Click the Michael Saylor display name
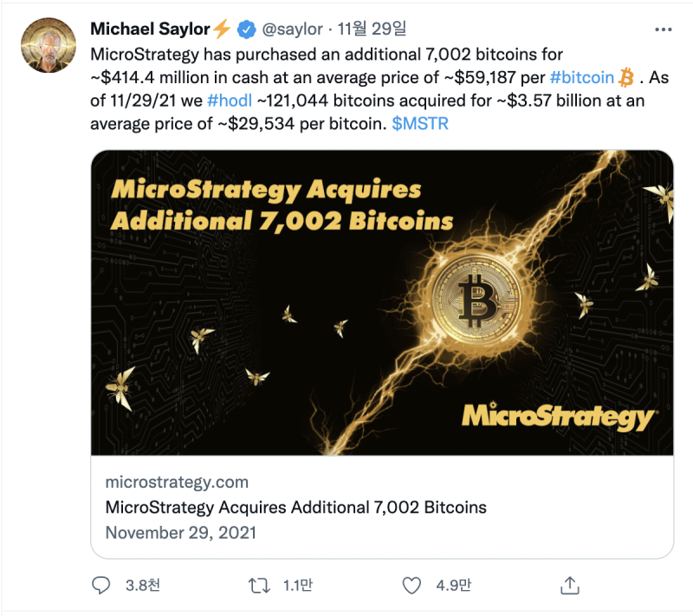Screen dimensions: 693x616 pos(150,29)
